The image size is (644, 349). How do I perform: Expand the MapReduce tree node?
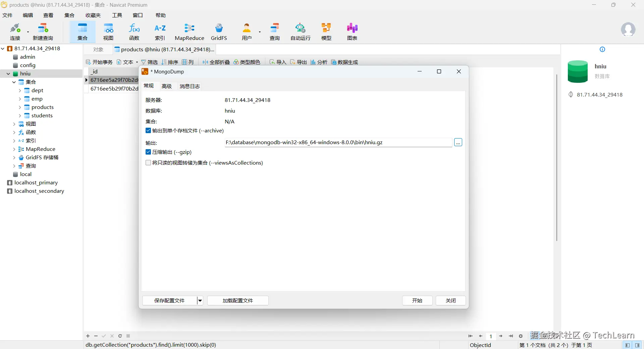click(14, 149)
